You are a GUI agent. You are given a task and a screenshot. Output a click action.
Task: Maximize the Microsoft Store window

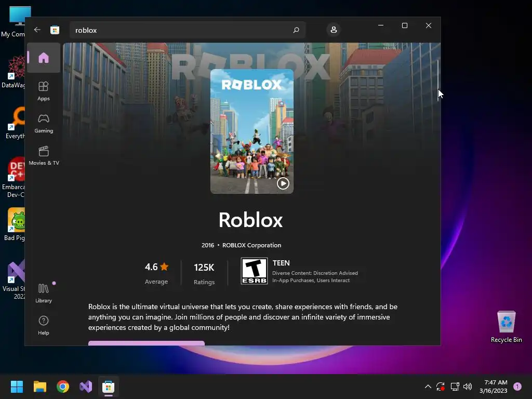[x=404, y=25]
